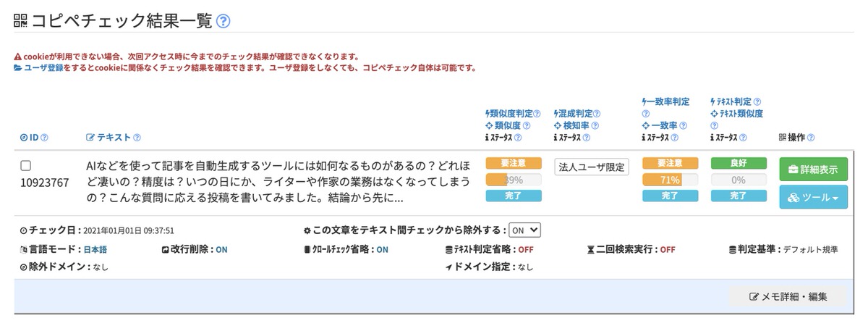Follow the ユーザ登録 link
This screenshot has height=326, width=868.
click(x=43, y=68)
